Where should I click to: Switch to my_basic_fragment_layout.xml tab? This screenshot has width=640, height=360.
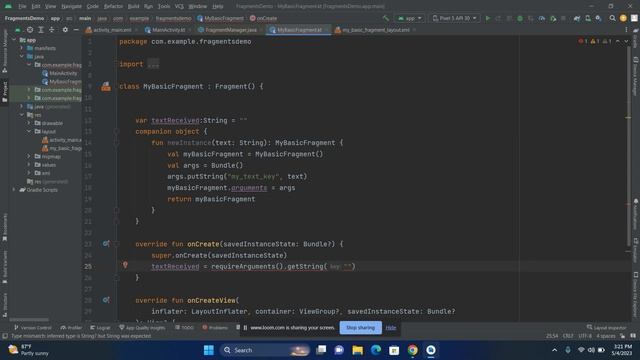(375, 30)
